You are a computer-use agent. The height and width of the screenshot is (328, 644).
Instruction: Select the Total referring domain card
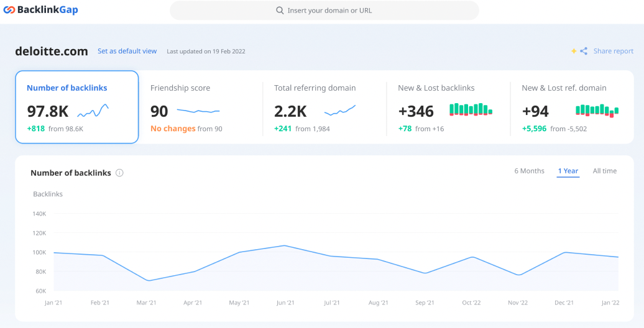tap(324, 107)
